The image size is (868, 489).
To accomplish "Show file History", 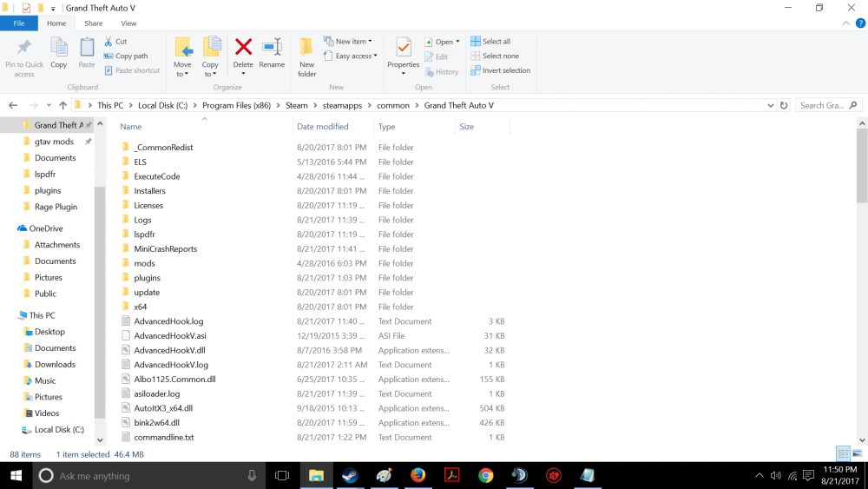I will [442, 71].
